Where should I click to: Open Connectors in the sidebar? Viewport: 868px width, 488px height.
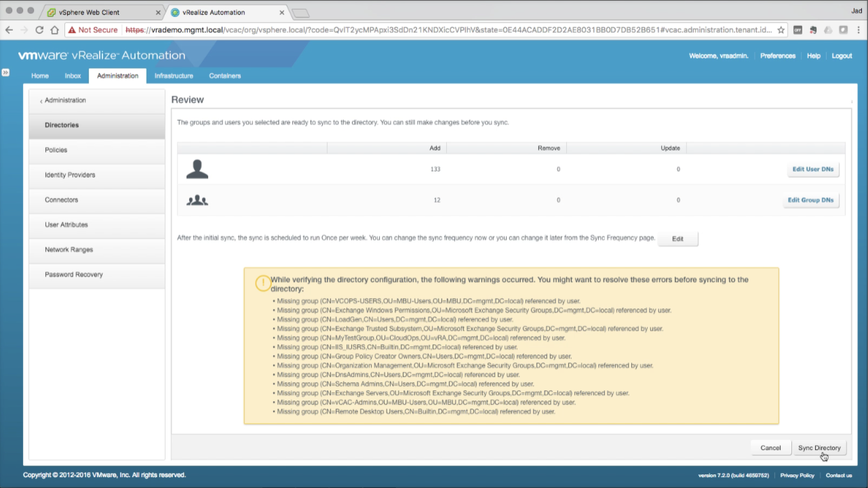point(97,200)
